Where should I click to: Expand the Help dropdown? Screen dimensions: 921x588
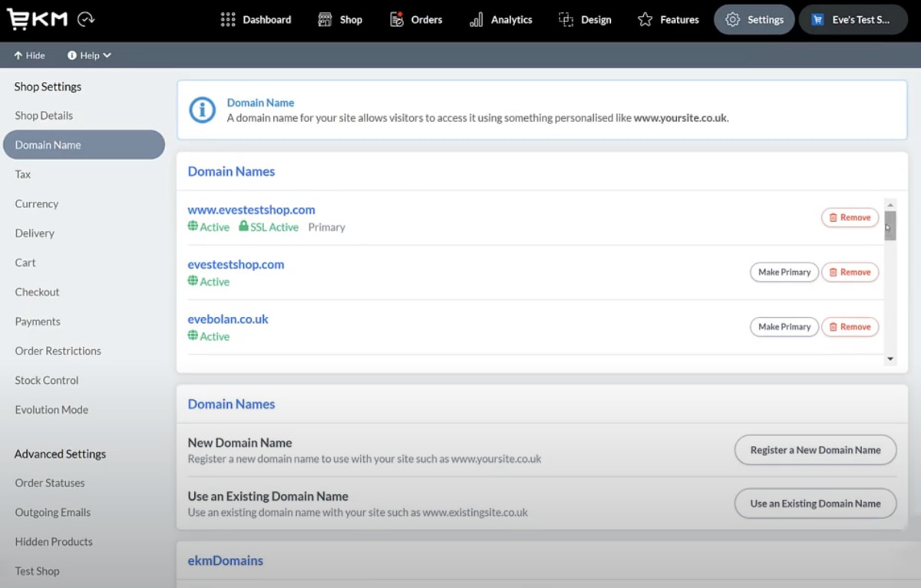[x=89, y=55]
